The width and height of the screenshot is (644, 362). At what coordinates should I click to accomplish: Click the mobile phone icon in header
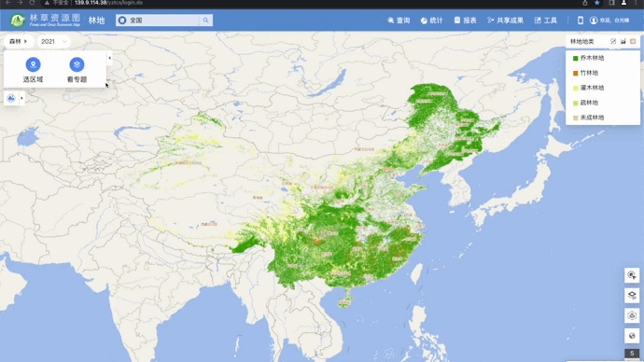581,21
